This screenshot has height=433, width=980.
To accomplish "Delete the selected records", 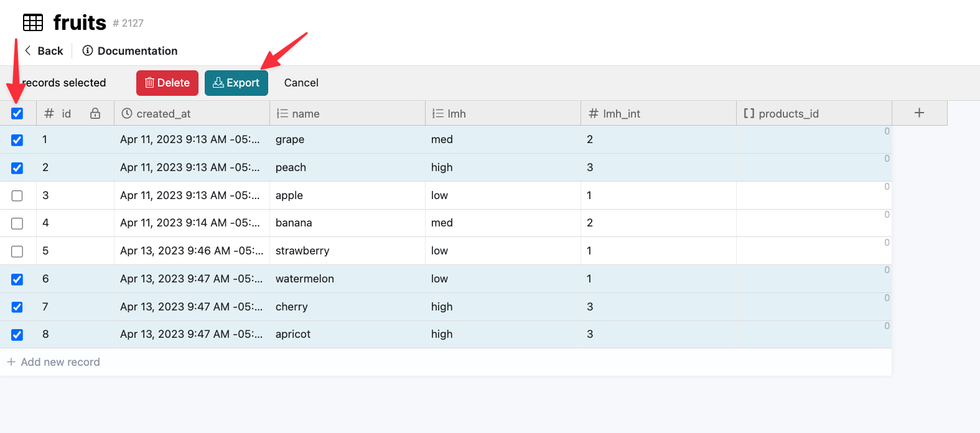I will pyautogui.click(x=167, y=83).
